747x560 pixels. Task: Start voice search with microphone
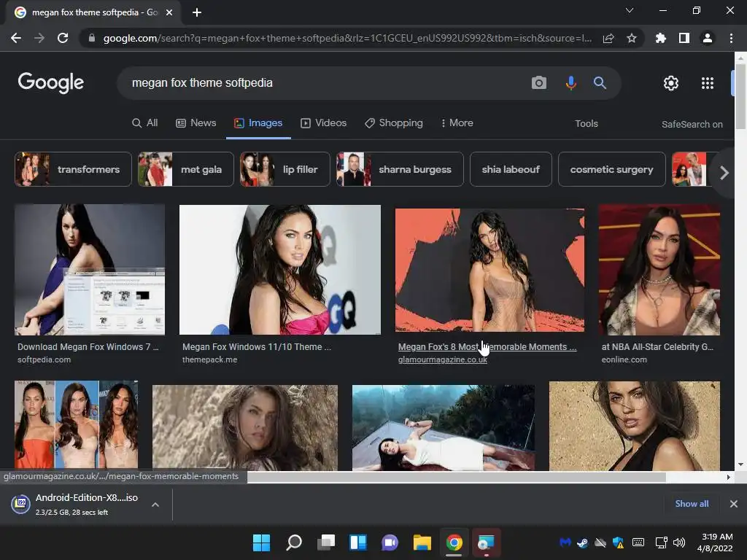click(x=570, y=83)
